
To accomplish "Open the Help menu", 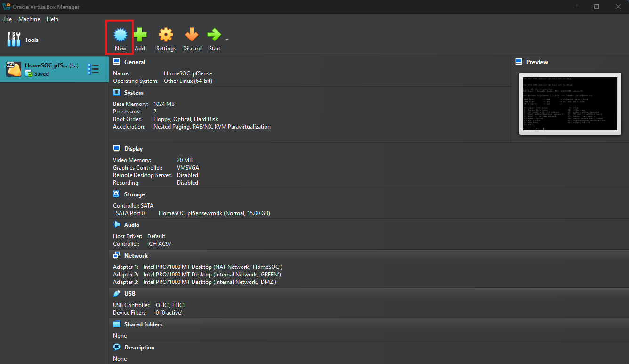I will (52, 19).
